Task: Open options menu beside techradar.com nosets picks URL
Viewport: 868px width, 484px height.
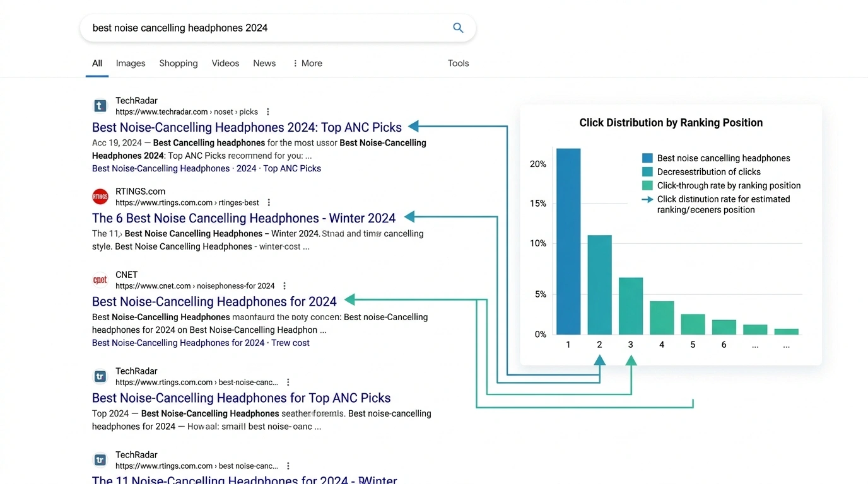Action: [x=267, y=112]
